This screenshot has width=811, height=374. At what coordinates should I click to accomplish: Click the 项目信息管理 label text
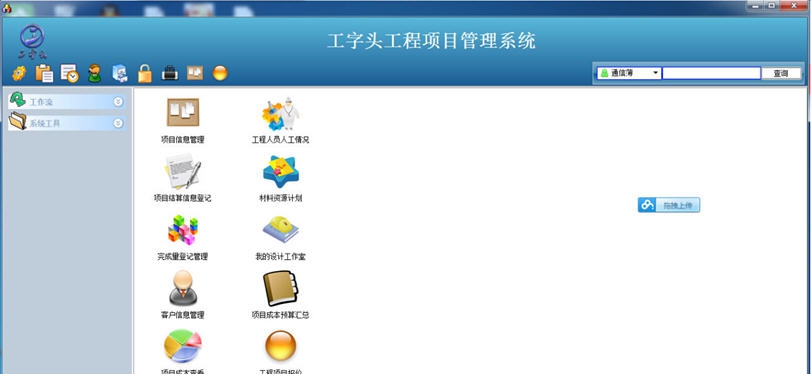[183, 140]
